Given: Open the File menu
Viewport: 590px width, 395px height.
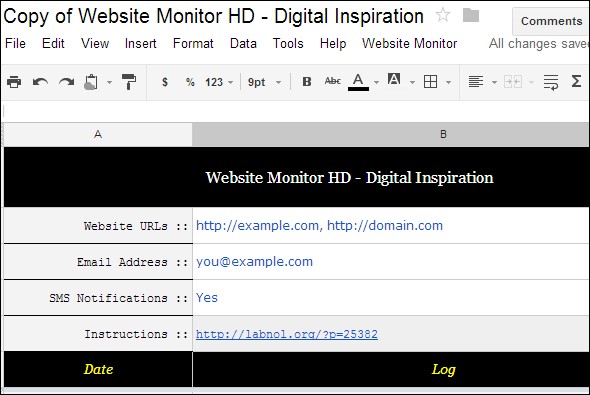Looking at the screenshot, I should (15, 44).
